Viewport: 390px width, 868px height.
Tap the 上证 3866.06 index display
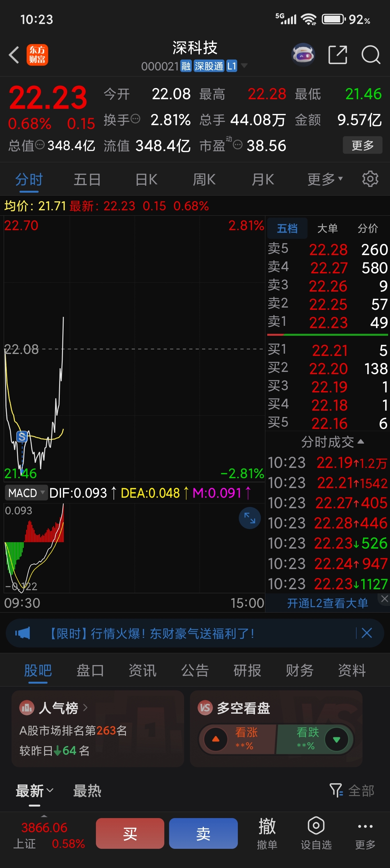point(49,835)
